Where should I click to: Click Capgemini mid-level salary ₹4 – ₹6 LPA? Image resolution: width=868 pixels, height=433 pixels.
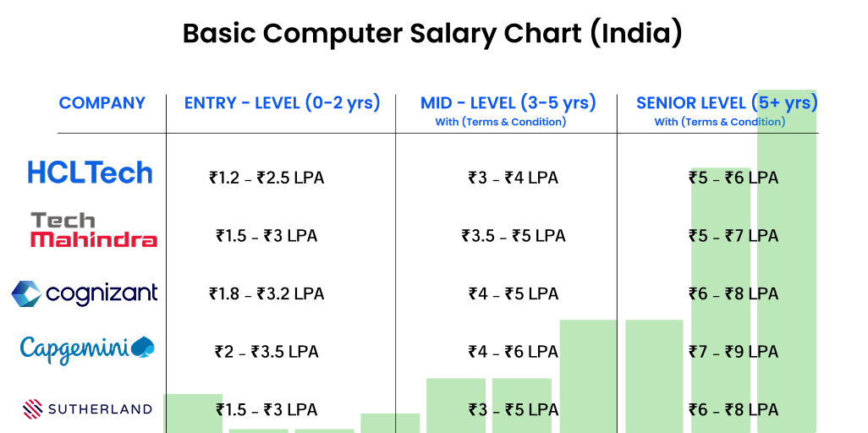(514, 352)
